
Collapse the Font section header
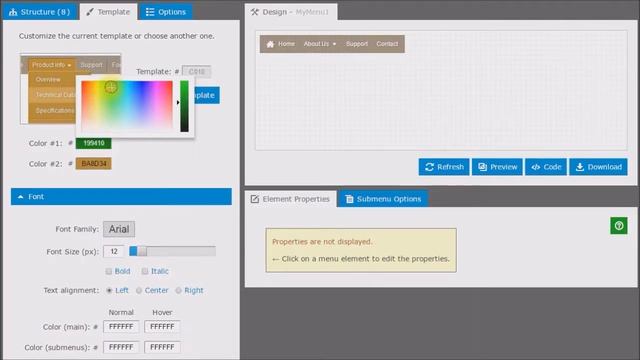[x=121, y=197]
